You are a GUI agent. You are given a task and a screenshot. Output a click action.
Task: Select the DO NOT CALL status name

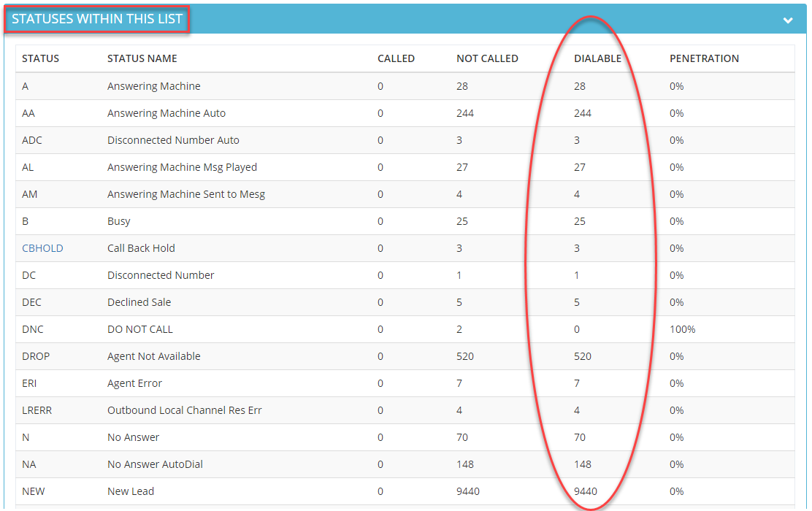(139, 329)
